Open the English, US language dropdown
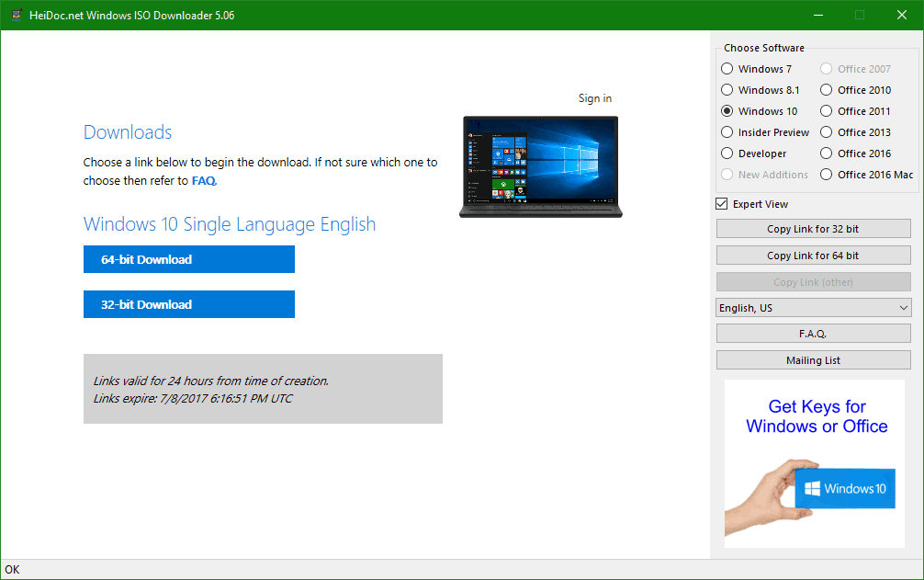Viewport: 924px width, 580px height. coord(813,308)
